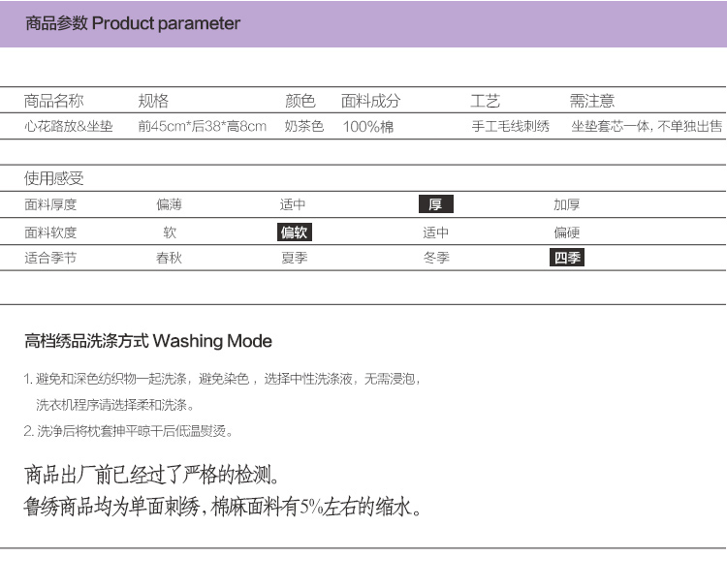727x588 pixels.
Task: Select the highlighted 四季 season option
Action: pos(567,258)
